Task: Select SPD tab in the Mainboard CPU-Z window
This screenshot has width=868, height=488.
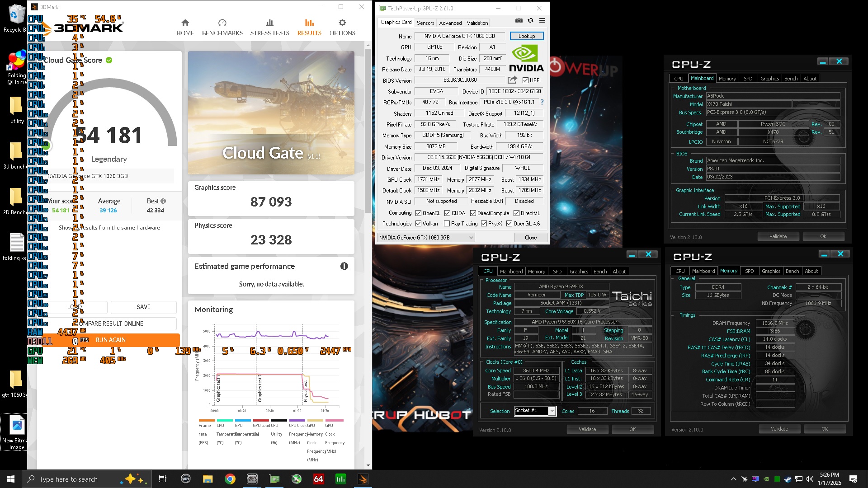Action: (748, 79)
